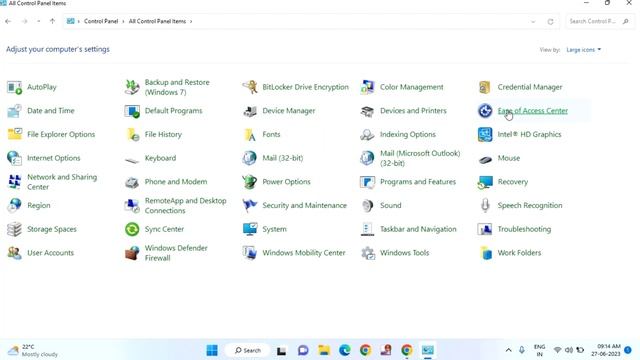Screen dimensions: 640x360
Task: Click the Default Programs icon
Action: pyautogui.click(x=132, y=111)
